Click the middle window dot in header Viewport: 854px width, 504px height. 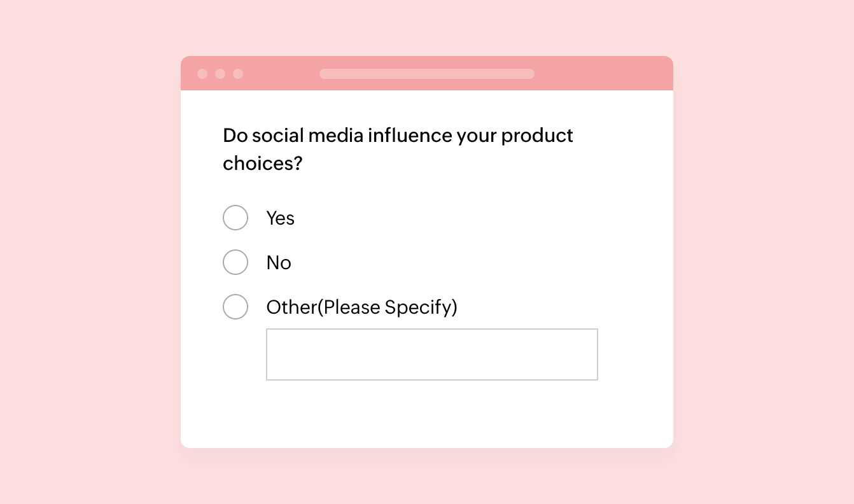220,74
